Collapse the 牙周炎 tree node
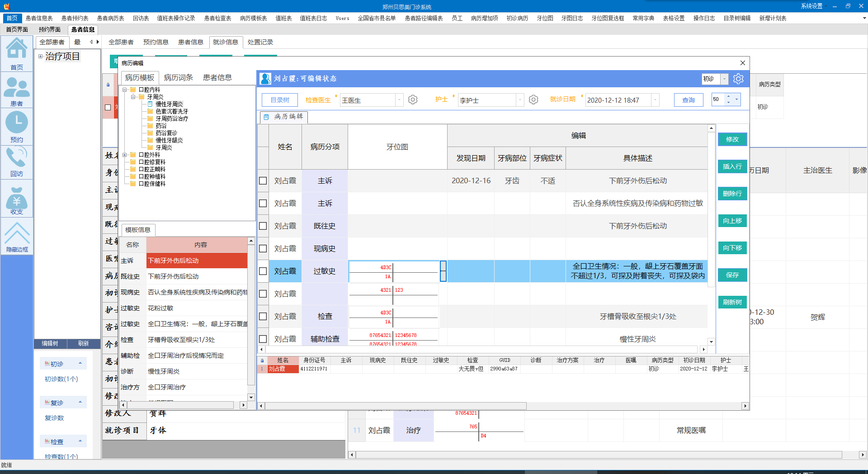Image resolution: width=868 pixels, height=474 pixels. coord(133,97)
